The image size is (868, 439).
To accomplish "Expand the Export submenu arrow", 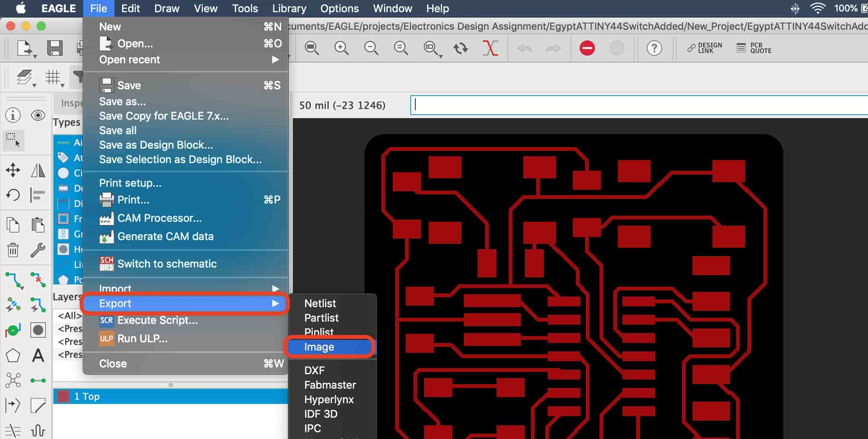I will 275,303.
